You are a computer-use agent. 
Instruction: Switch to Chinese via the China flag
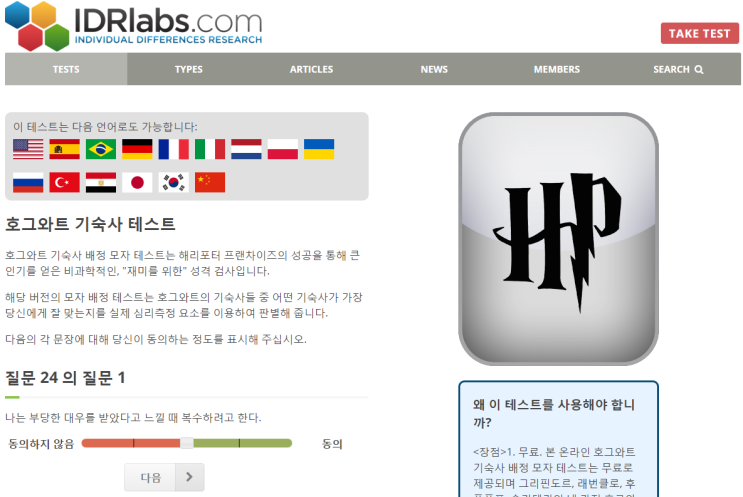coord(210,182)
